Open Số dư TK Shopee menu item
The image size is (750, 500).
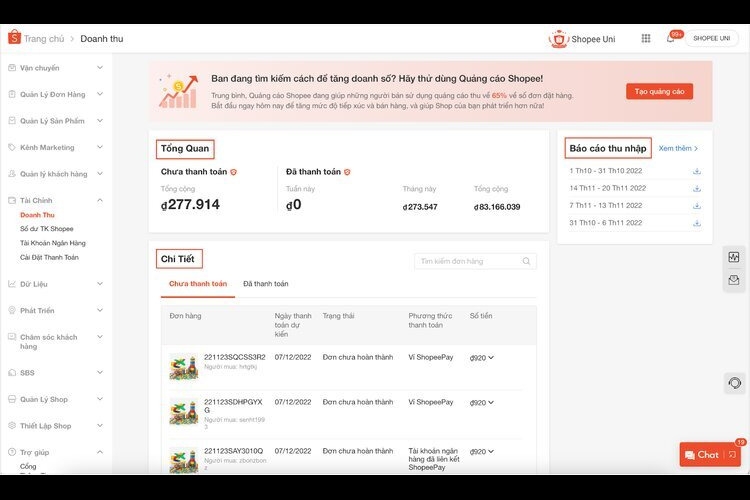tap(46, 229)
